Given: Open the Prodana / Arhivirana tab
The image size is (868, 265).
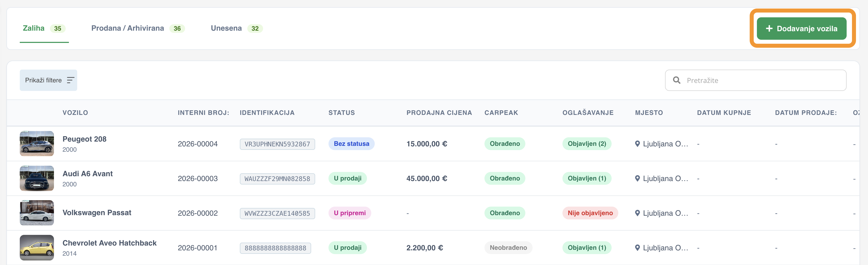Looking at the screenshot, I should [138, 29].
